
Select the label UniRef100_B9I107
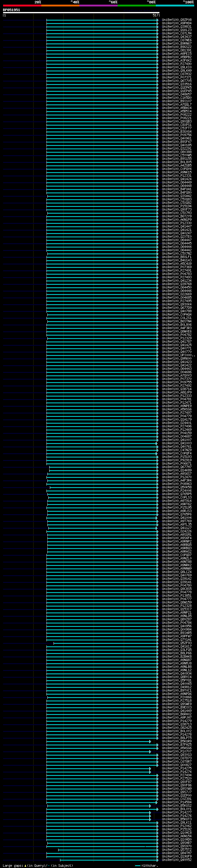pos(177,101)
